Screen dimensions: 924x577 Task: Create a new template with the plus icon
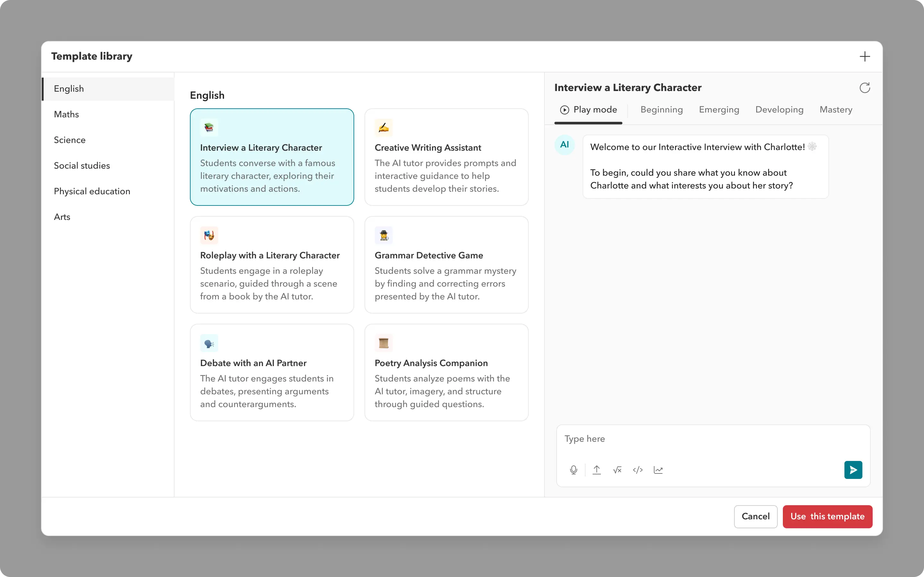coord(865,56)
